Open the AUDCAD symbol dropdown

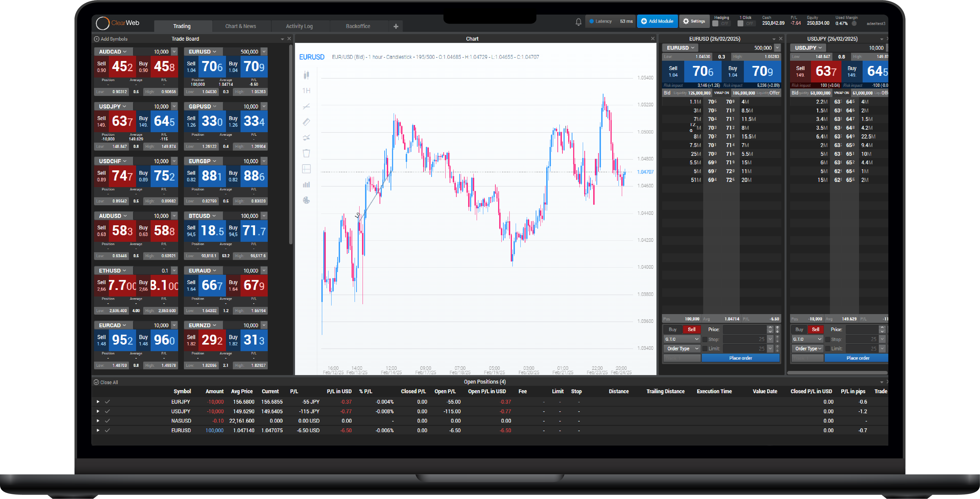click(x=113, y=52)
